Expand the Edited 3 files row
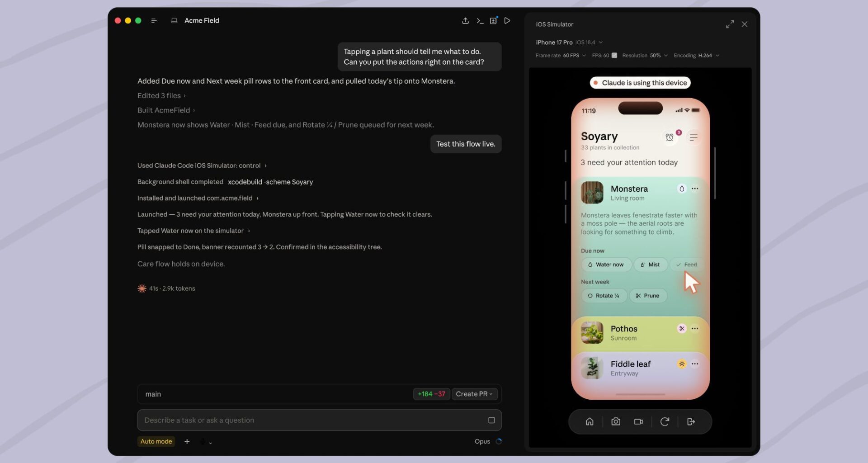The width and height of the screenshot is (868, 463). pyautogui.click(x=161, y=96)
